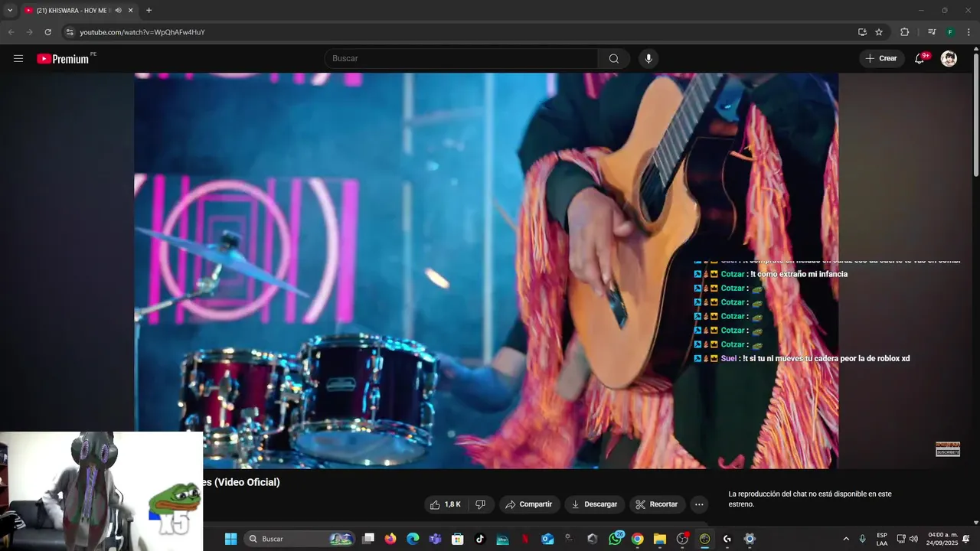
Task: Click the address bar URL
Action: (x=142, y=32)
